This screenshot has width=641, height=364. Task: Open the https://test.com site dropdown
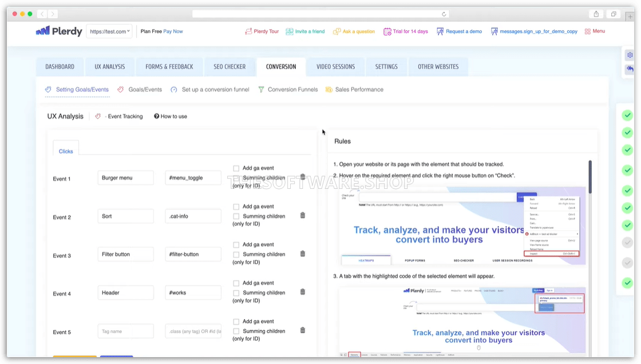(109, 31)
